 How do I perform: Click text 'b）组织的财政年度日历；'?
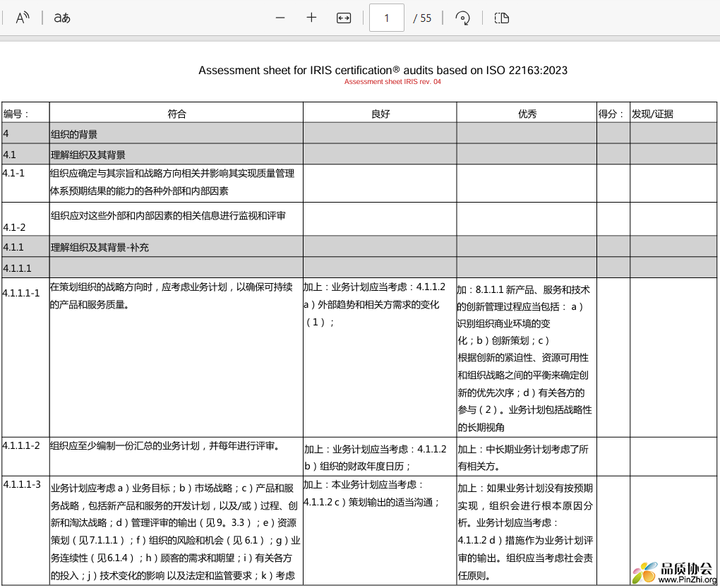(x=358, y=467)
